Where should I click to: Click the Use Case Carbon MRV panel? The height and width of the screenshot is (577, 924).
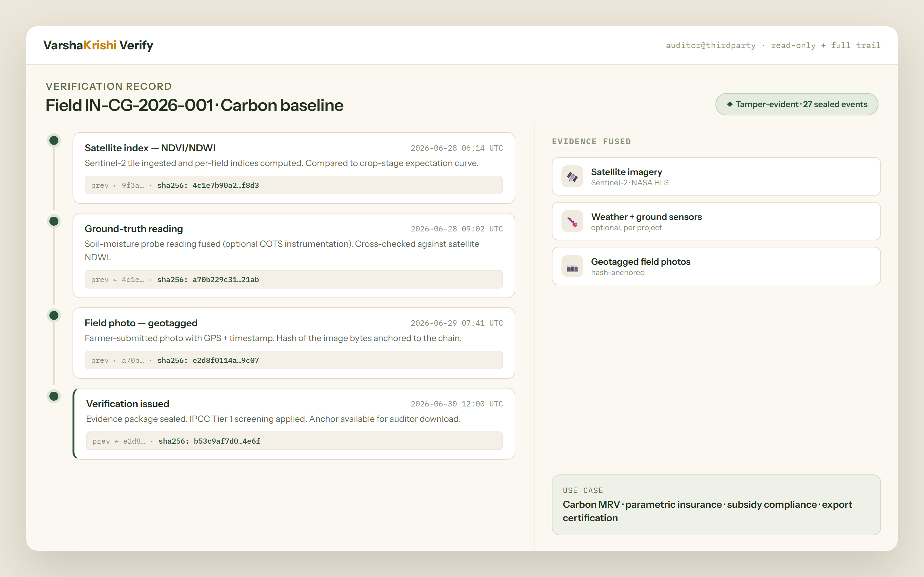point(716,505)
